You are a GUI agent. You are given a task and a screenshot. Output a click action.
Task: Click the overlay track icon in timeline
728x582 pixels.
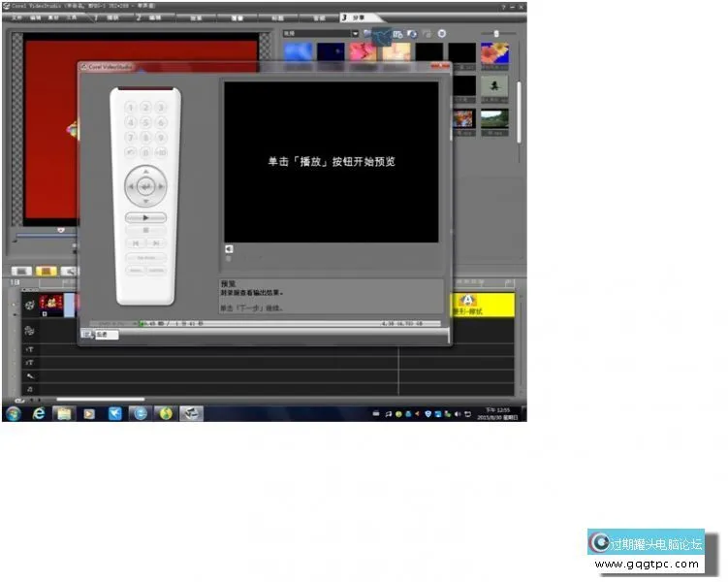tap(29, 331)
